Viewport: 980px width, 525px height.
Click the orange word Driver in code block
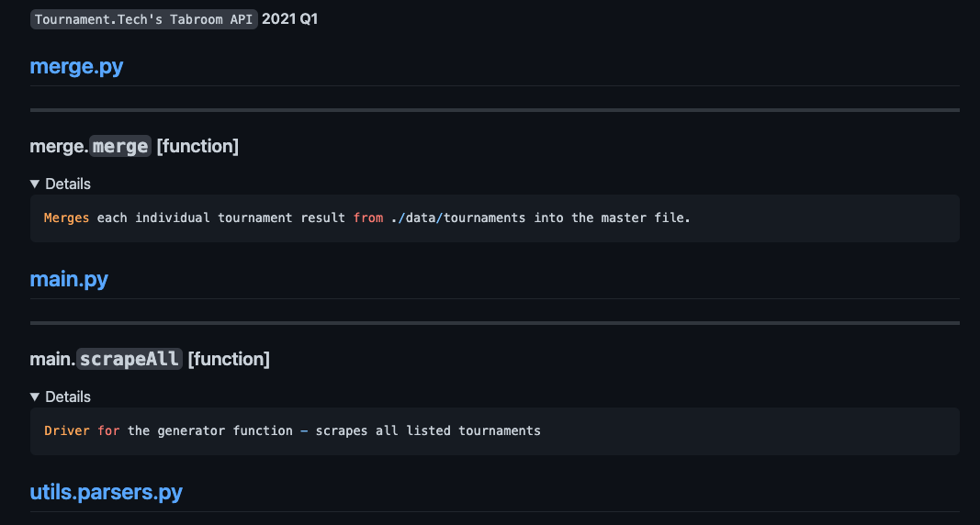pyautogui.click(x=67, y=430)
